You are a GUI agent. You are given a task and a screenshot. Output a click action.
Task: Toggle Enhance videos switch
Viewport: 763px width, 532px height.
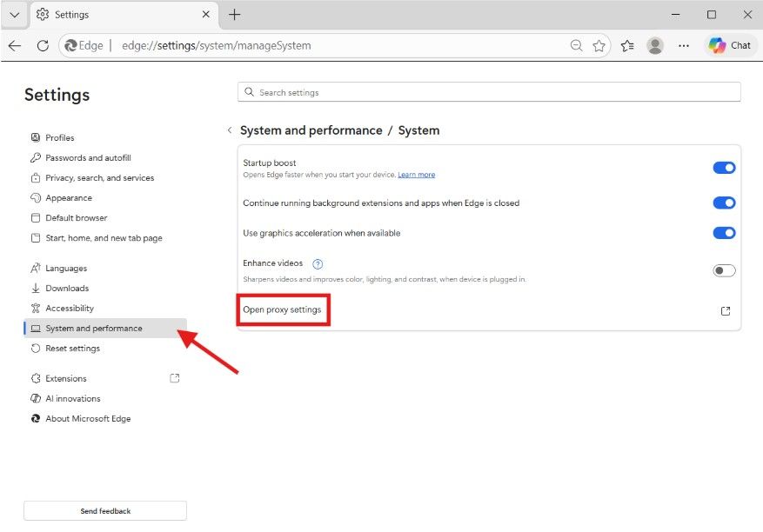pyautogui.click(x=724, y=270)
